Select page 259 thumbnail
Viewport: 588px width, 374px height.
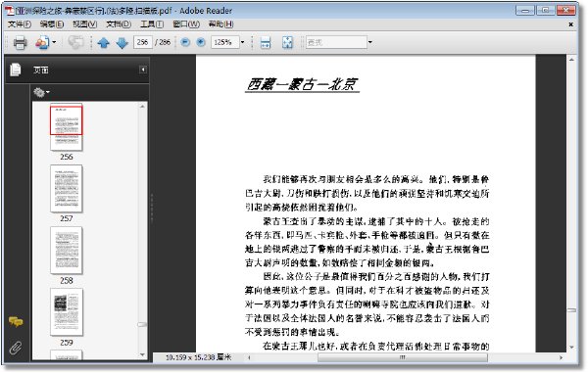click(x=67, y=312)
